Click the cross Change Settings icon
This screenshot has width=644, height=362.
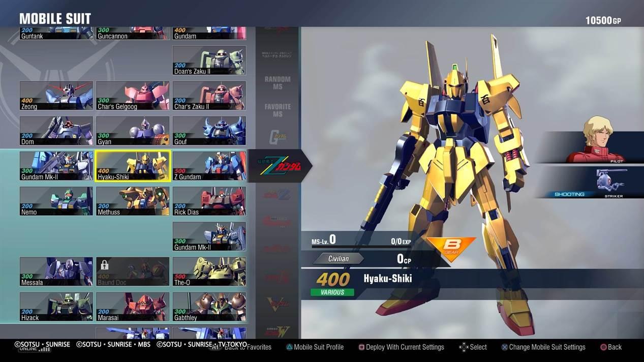click(x=504, y=347)
